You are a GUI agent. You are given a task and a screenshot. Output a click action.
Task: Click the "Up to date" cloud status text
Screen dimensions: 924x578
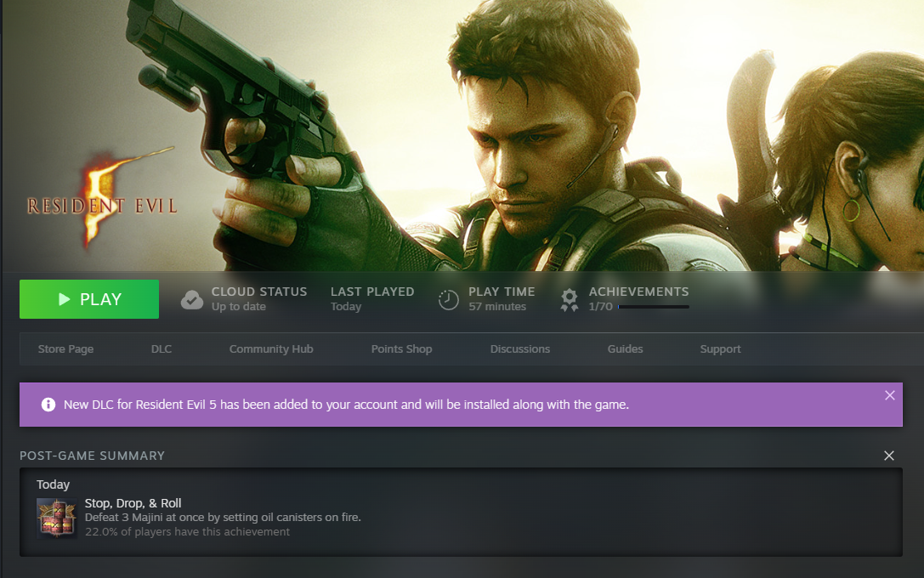239,306
